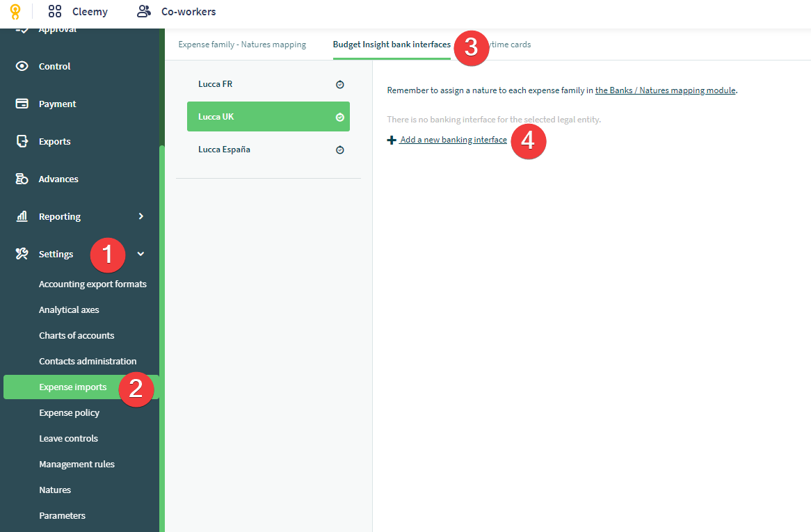Open the Cleemy apps grid icon

click(55, 11)
